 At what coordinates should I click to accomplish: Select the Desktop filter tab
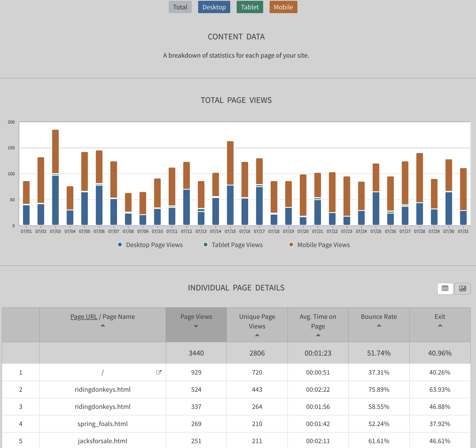click(214, 7)
